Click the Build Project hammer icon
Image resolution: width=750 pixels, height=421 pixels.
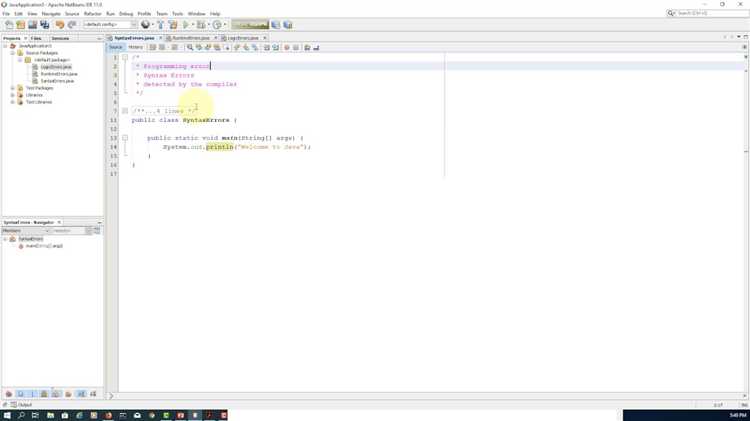160,24
